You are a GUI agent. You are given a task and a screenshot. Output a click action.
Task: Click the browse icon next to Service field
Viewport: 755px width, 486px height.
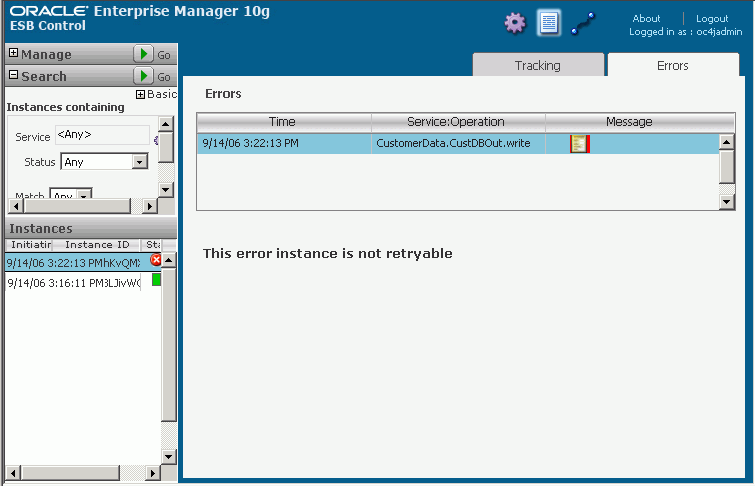156,140
